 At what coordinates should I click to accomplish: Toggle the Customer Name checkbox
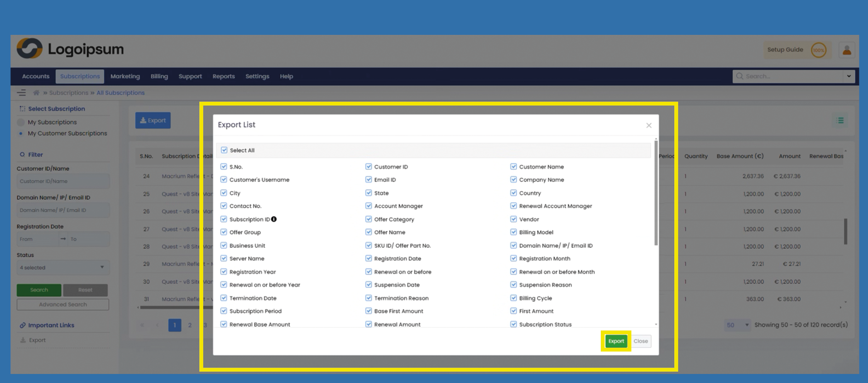pyautogui.click(x=513, y=167)
